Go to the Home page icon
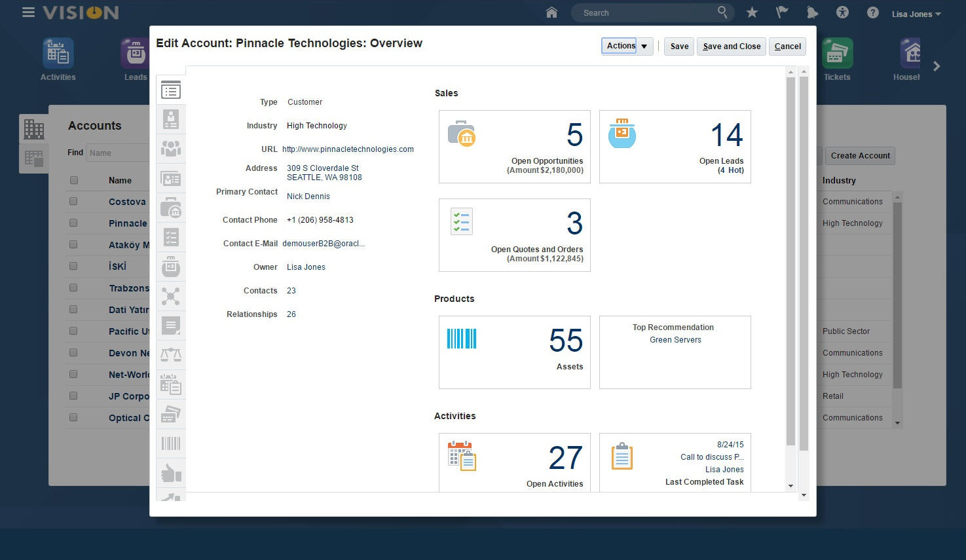 [x=551, y=12]
